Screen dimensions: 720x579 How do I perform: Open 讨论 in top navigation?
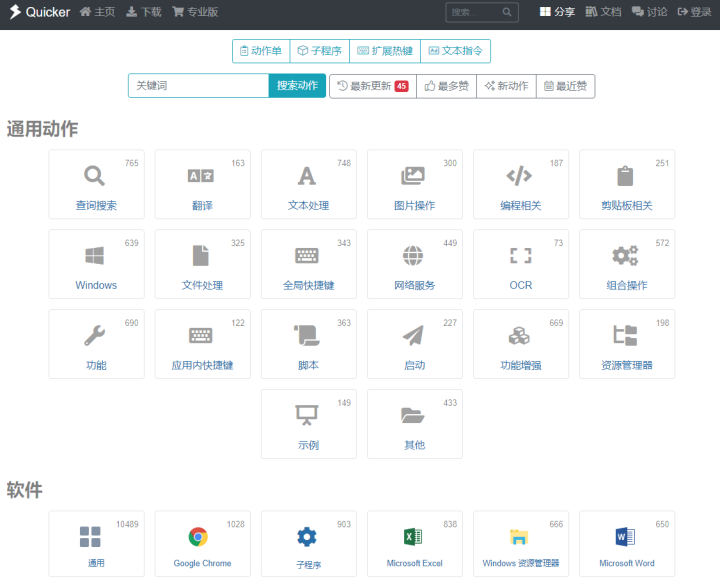click(x=649, y=11)
